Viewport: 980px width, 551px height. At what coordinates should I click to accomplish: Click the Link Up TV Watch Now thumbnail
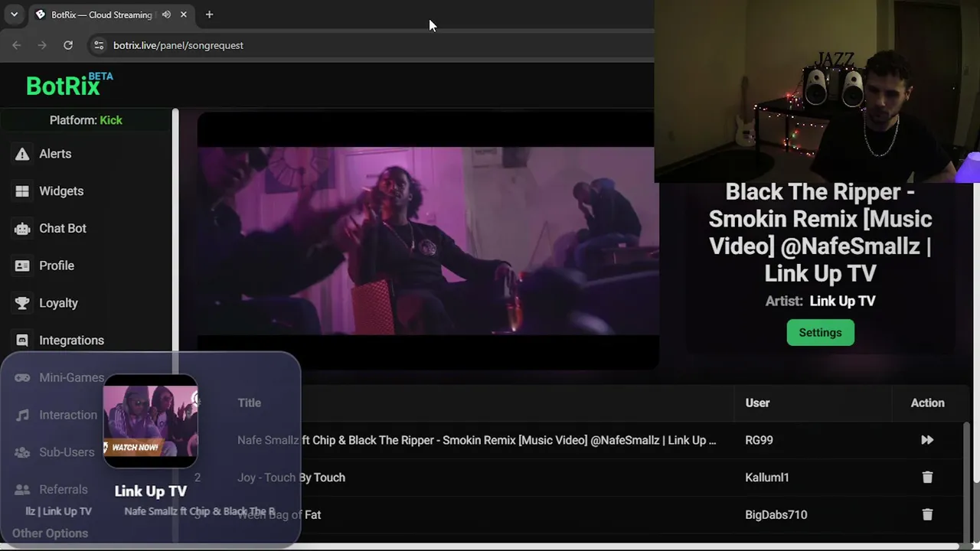[151, 421]
